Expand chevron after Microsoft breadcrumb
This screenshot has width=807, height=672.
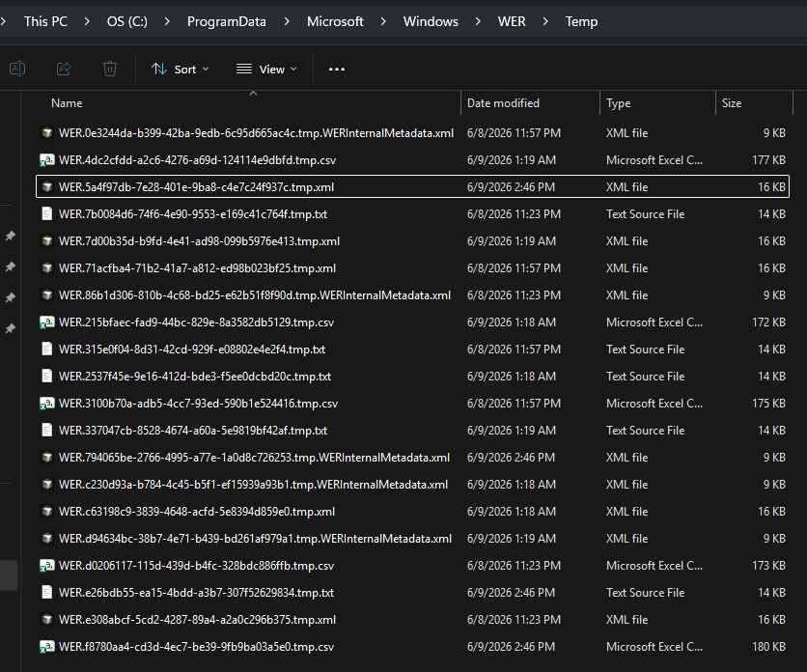click(x=383, y=21)
